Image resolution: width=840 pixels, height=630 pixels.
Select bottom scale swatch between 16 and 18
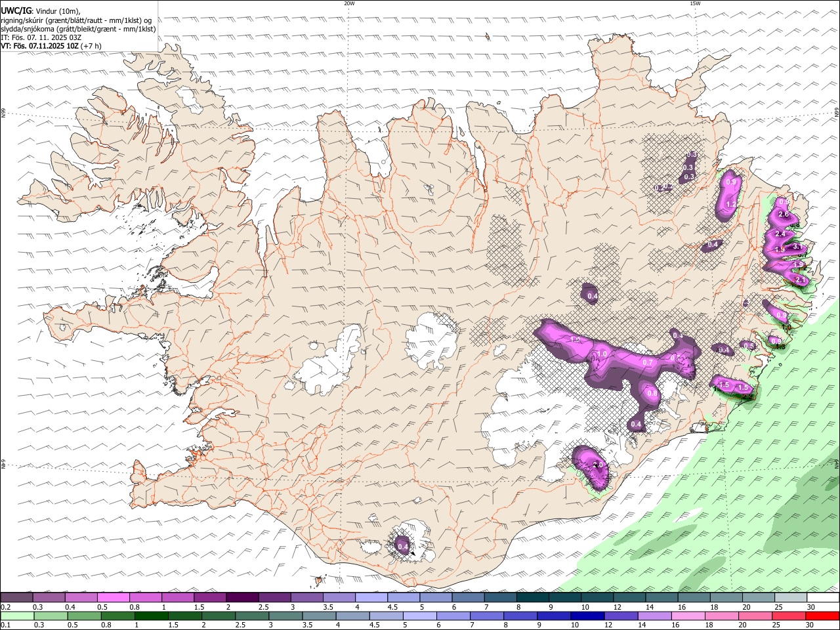tap(689, 616)
